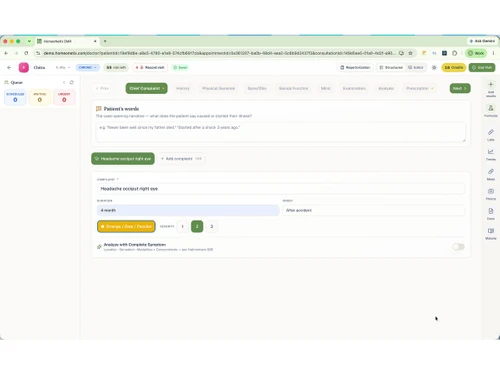Click into the Patient's words text area

[281, 132]
